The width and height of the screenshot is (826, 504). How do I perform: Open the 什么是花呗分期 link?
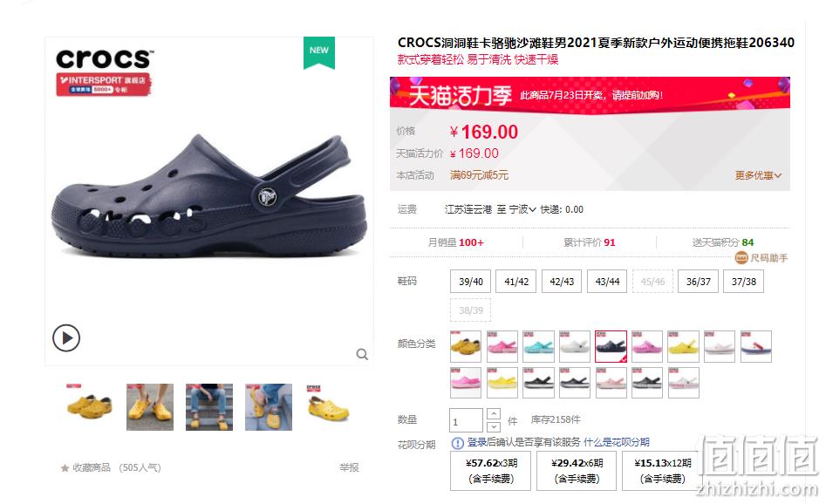pyautogui.click(x=617, y=442)
